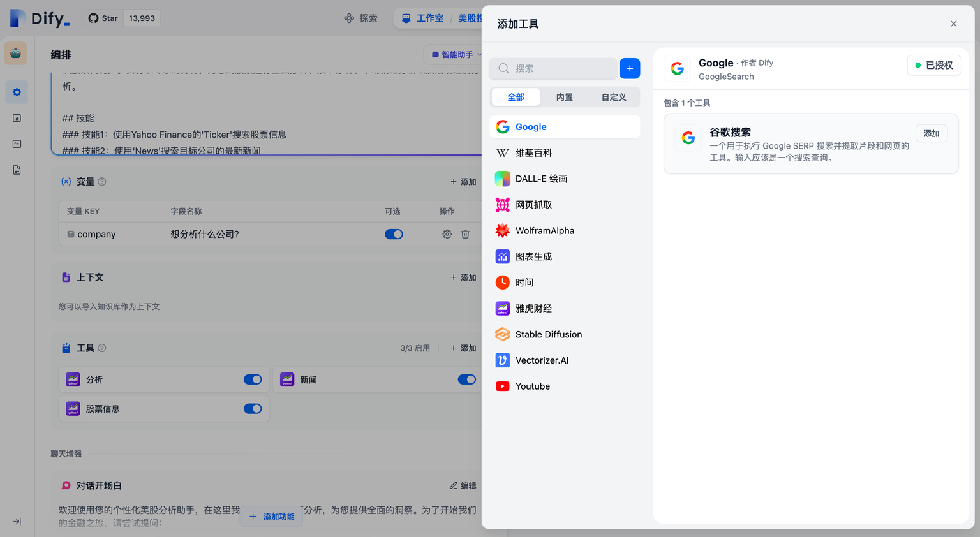980x537 pixels.
Task: Open the 智能助手 mode dropdown
Action: tap(456, 55)
